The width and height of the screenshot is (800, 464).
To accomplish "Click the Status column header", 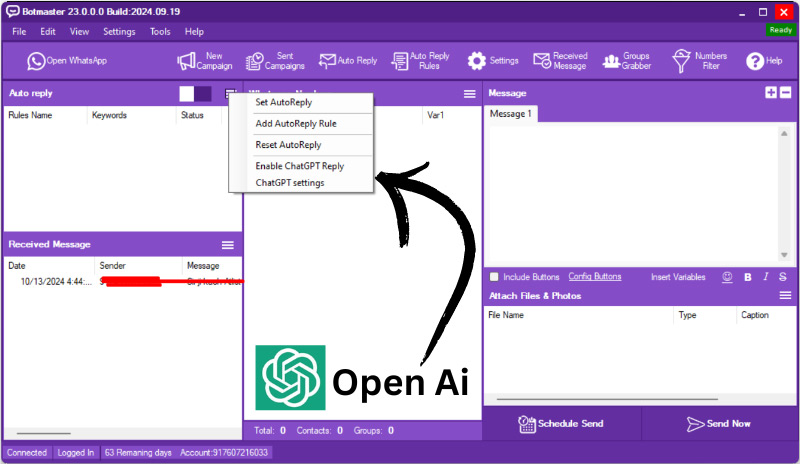I will pyautogui.click(x=199, y=115).
